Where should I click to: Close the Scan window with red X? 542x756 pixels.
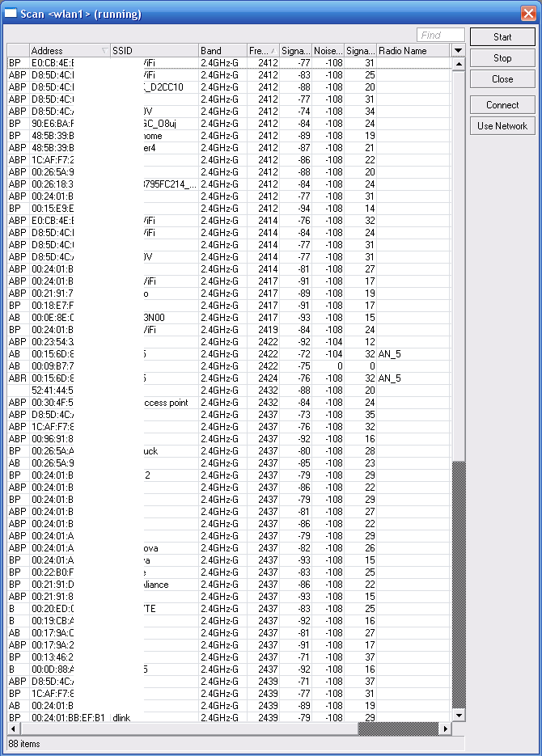tap(528, 13)
